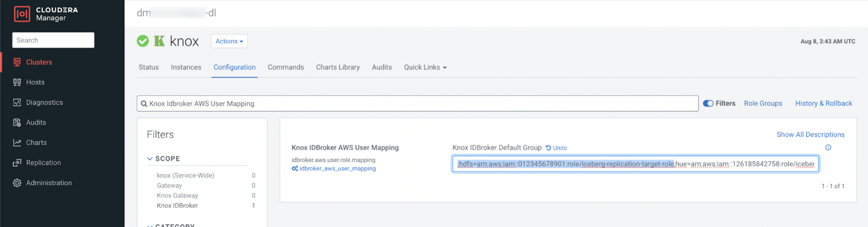
Task: Click the gears icon beside idbroker_aws_user_mapping
Action: point(295,168)
